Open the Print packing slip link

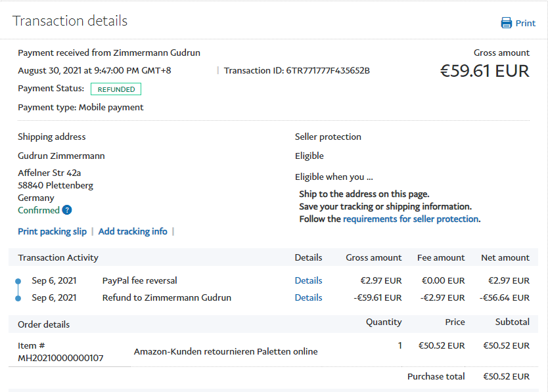coord(52,231)
